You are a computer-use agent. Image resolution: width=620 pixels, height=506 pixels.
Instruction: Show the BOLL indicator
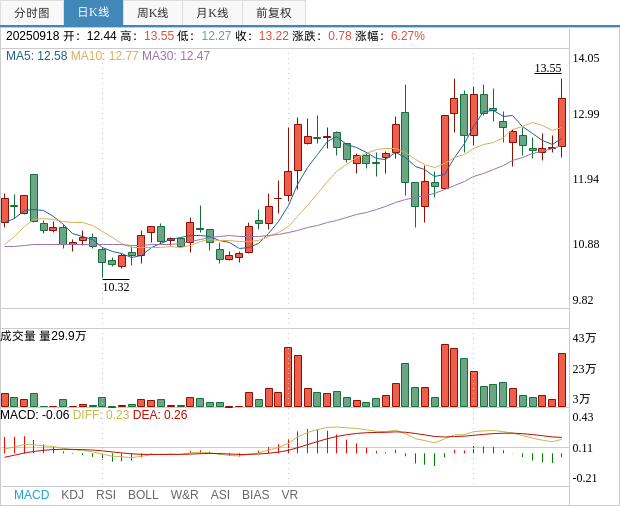point(143,495)
